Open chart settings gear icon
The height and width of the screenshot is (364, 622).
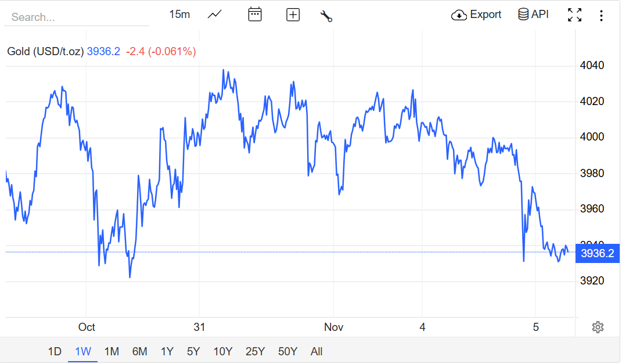pyautogui.click(x=598, y=327)
